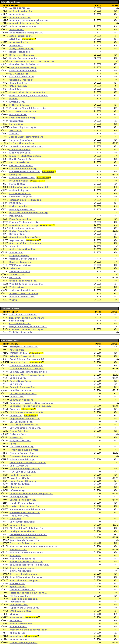
Task: Click the checkmark icon beside ticker JBLU
Action: point(1,143)
